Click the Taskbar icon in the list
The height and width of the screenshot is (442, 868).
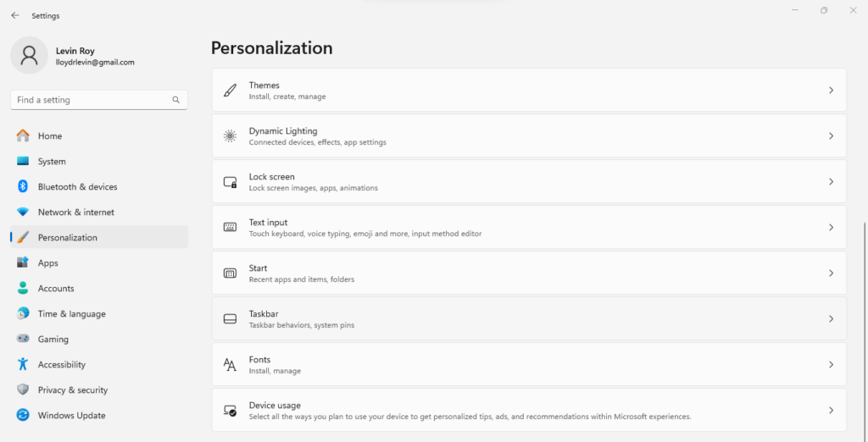tap(230, 319)
